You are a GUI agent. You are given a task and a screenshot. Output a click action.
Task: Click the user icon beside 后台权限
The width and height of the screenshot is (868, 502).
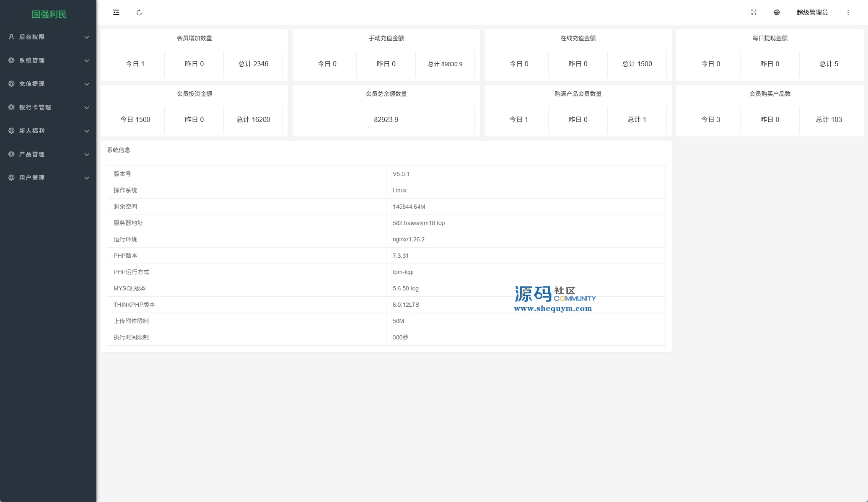(11, 37)
